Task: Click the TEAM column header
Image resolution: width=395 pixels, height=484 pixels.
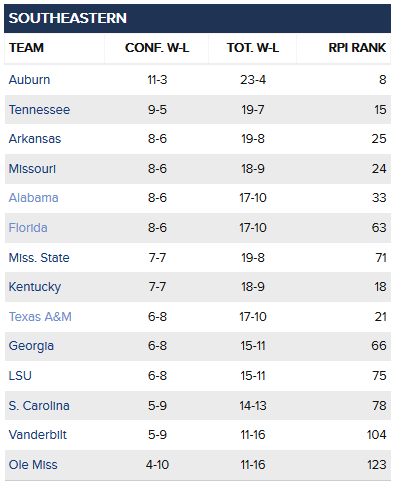Action: tap(26, 48)
